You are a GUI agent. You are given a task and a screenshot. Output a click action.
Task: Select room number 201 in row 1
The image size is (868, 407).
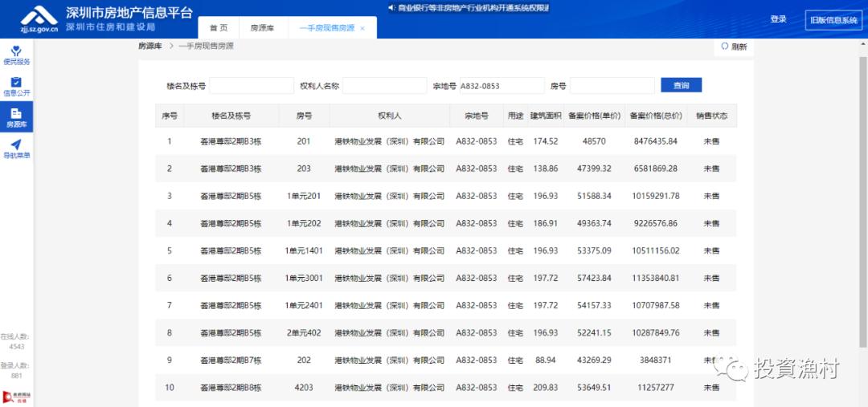click(x=303, y=141)
